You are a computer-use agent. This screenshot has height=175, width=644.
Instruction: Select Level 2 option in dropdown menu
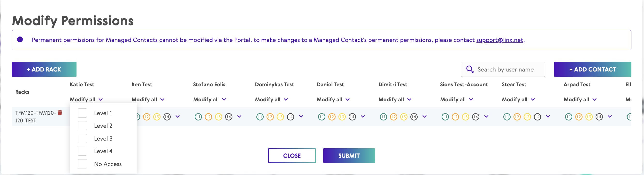tap(103, 126)
